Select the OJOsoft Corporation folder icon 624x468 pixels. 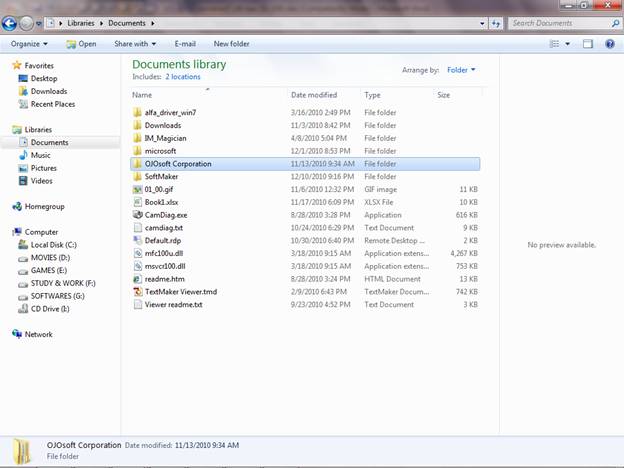(137, 164)
